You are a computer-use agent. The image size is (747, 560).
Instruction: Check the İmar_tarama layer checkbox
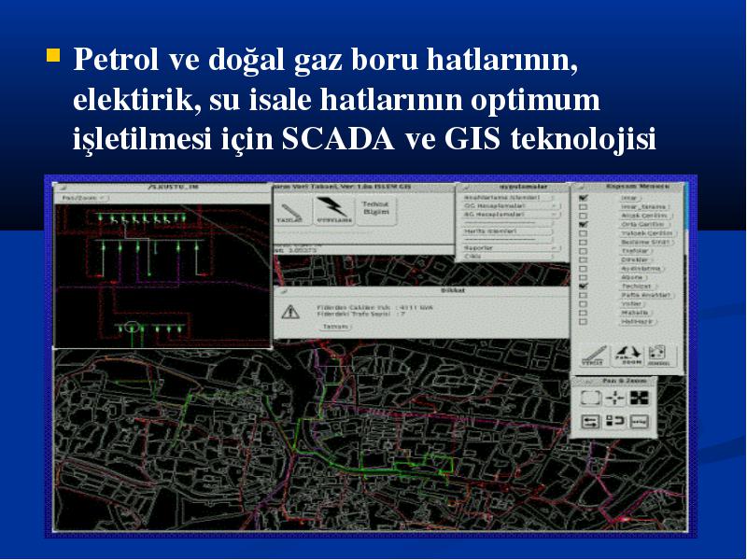pos(583,206)
